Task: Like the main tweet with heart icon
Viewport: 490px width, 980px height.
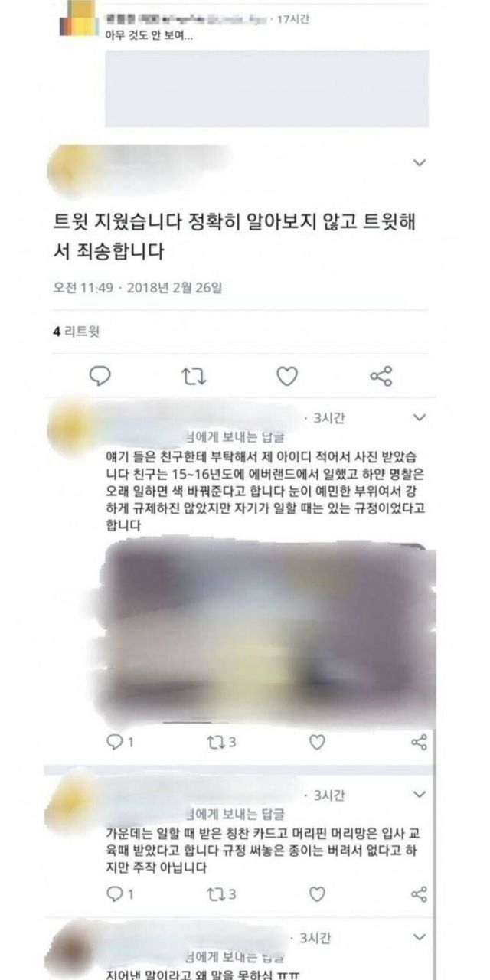Action: click(x=286, y=376)
